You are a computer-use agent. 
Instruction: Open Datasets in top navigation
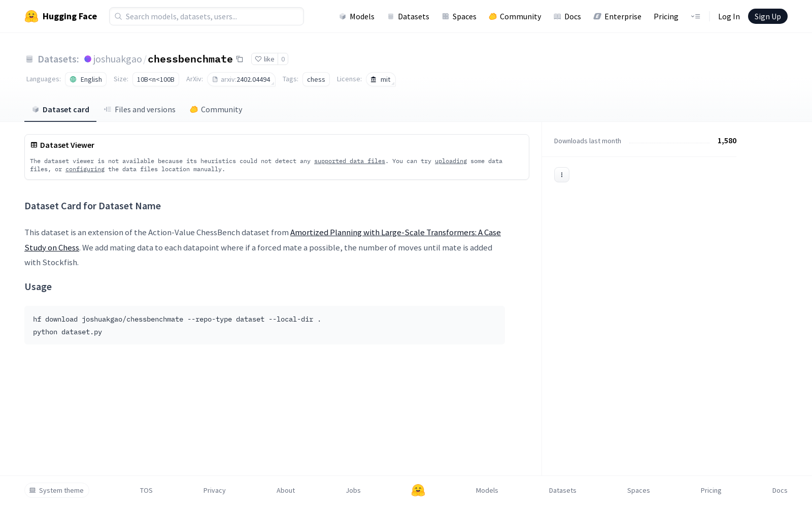[x=408, y=16]
